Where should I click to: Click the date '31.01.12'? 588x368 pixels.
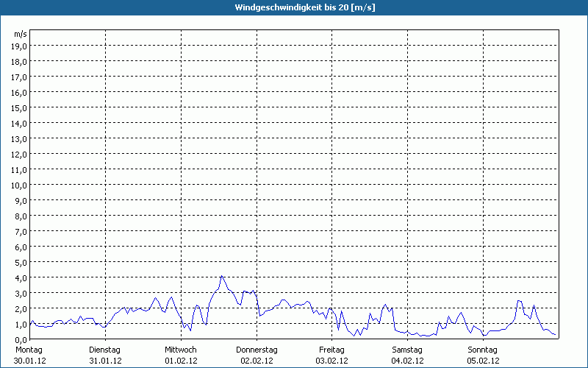click(x=105, y=361)
